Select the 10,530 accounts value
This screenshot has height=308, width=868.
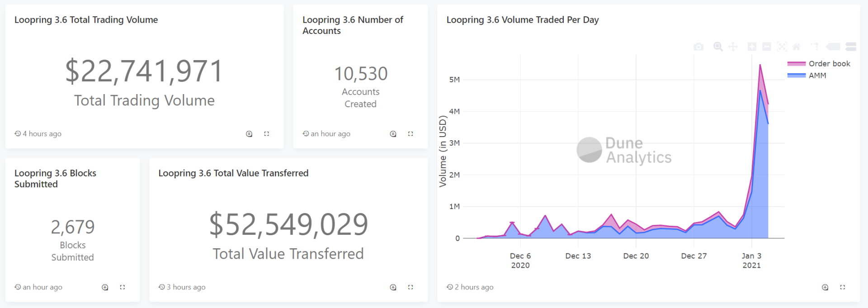coord(361,74)
